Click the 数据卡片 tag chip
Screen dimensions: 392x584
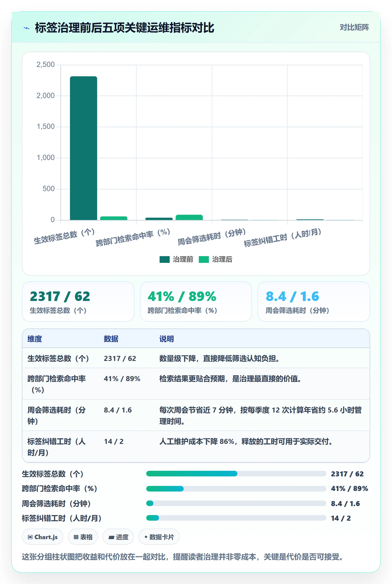click(x=159, y=537)
